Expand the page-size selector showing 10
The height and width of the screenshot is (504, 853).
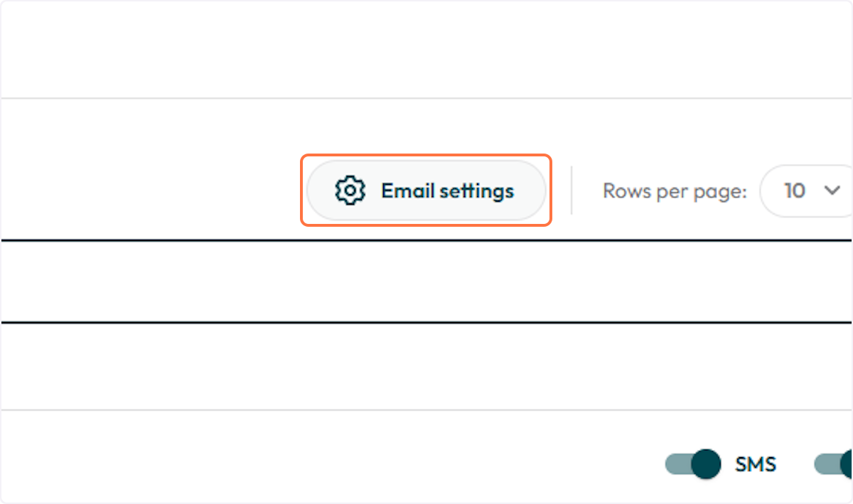(x=807, y=191)
